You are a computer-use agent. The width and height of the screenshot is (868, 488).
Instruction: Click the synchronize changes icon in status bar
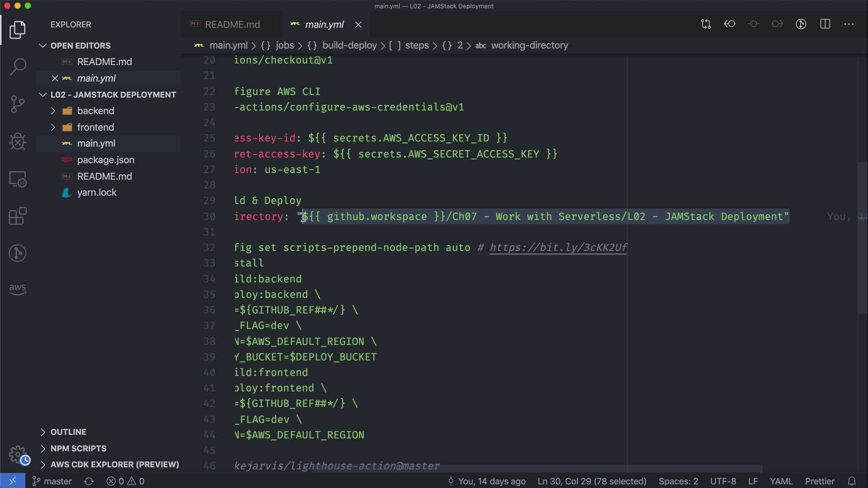point(89,481)
